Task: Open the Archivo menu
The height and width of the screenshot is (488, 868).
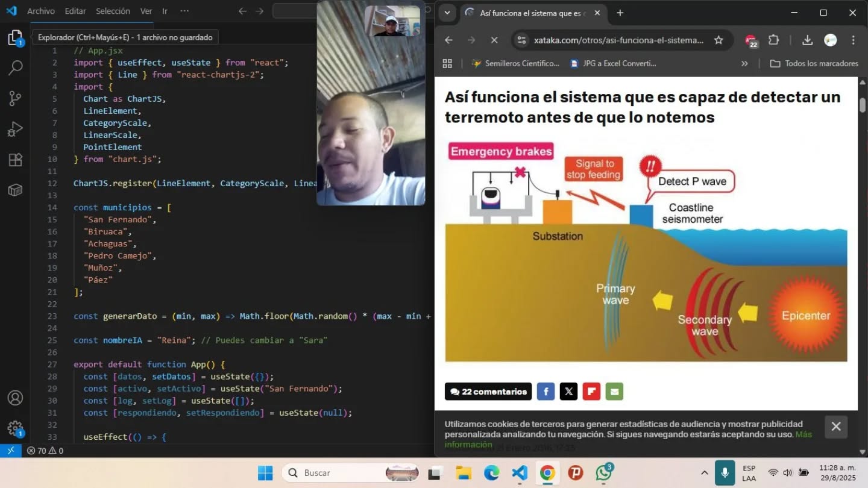Action: pyautogui.click(x=41, y=11)
